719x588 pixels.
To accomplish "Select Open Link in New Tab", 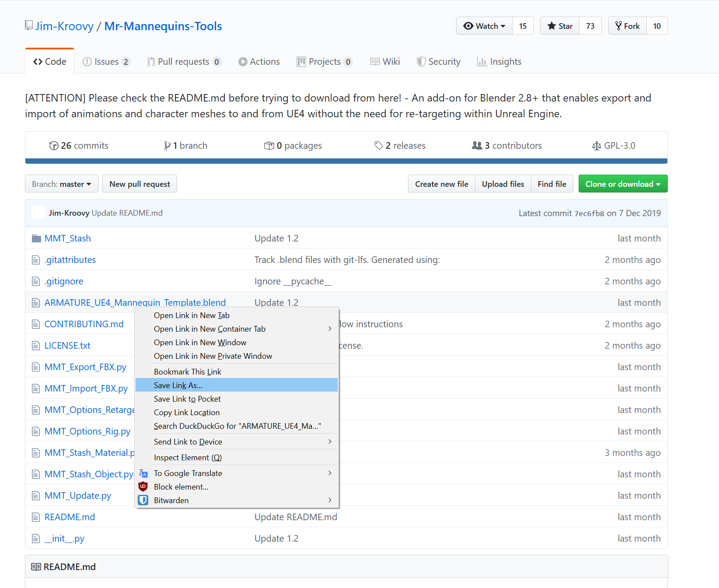I will [x=237, y=315].
